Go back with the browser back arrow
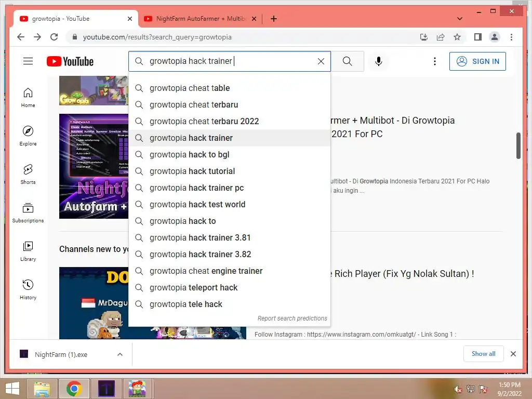Screen dimensions: 532x399 click(x=21, y=37)
